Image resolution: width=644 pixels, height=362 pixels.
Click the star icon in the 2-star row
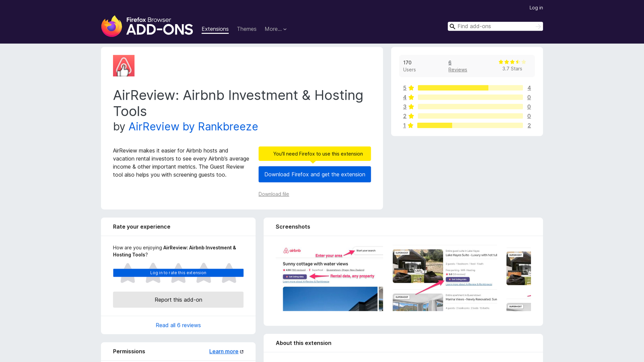point(411,116)
